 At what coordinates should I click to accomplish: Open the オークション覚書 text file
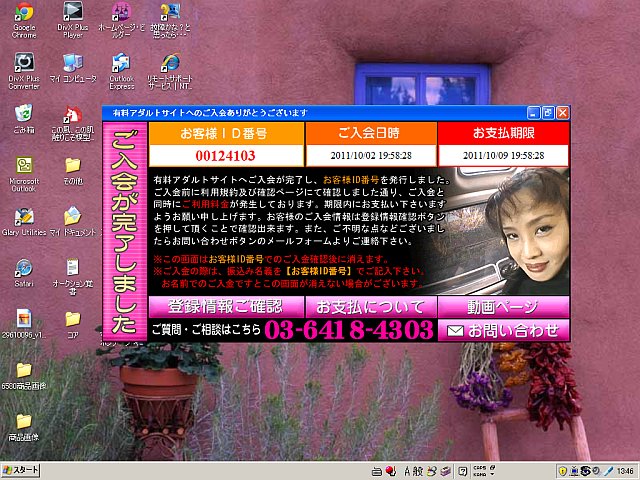coord(73,276)
